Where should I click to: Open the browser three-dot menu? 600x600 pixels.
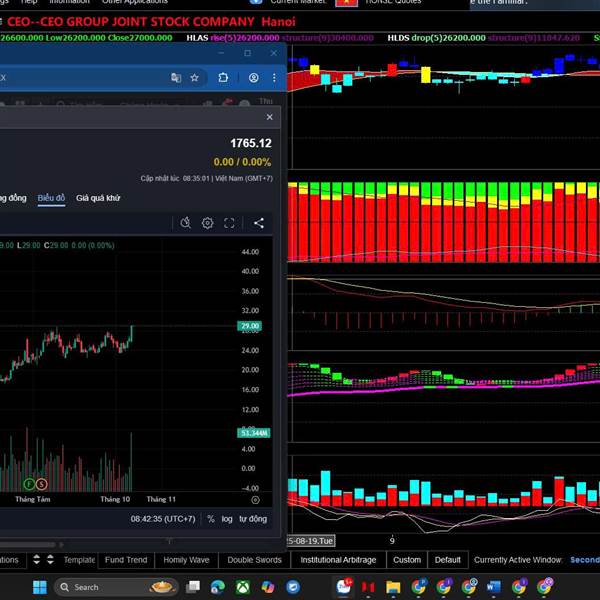274,78
